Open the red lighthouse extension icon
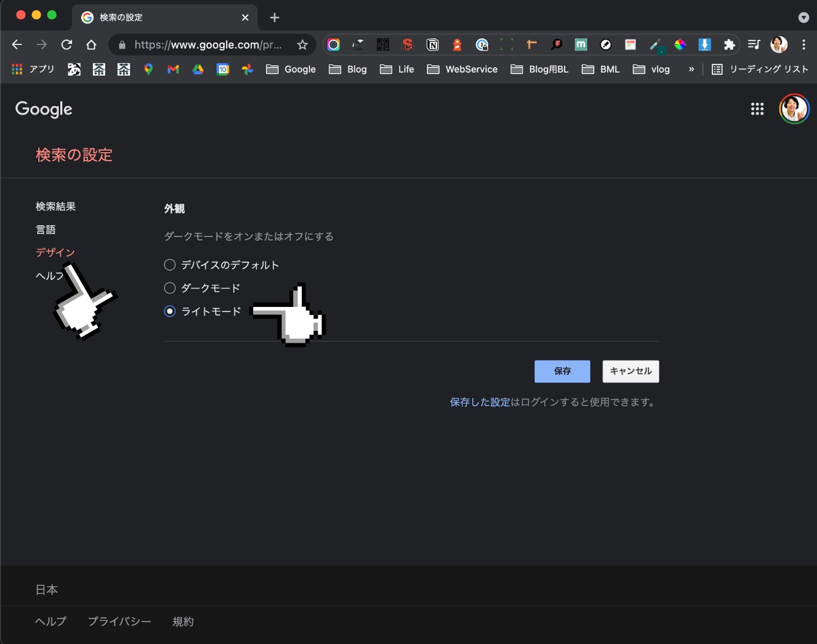The image size is (817, 644). pyautogui.click(x=457, y=45)
